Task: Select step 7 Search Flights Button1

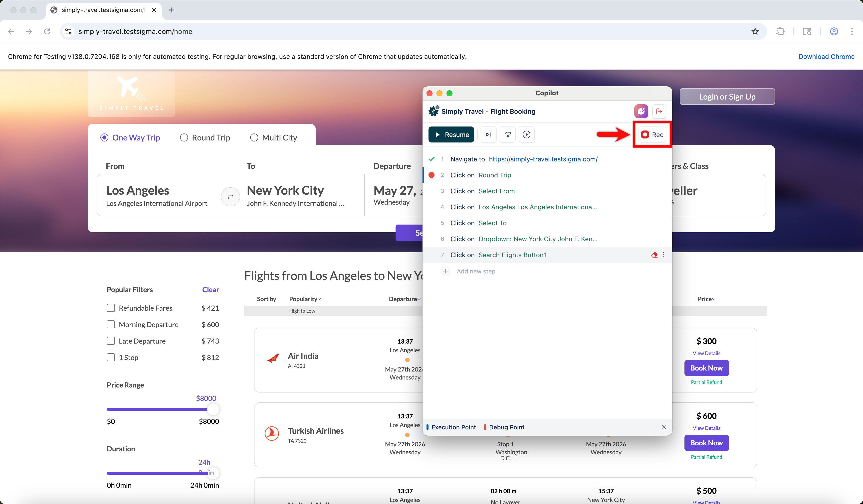Action: click(547, 255)
